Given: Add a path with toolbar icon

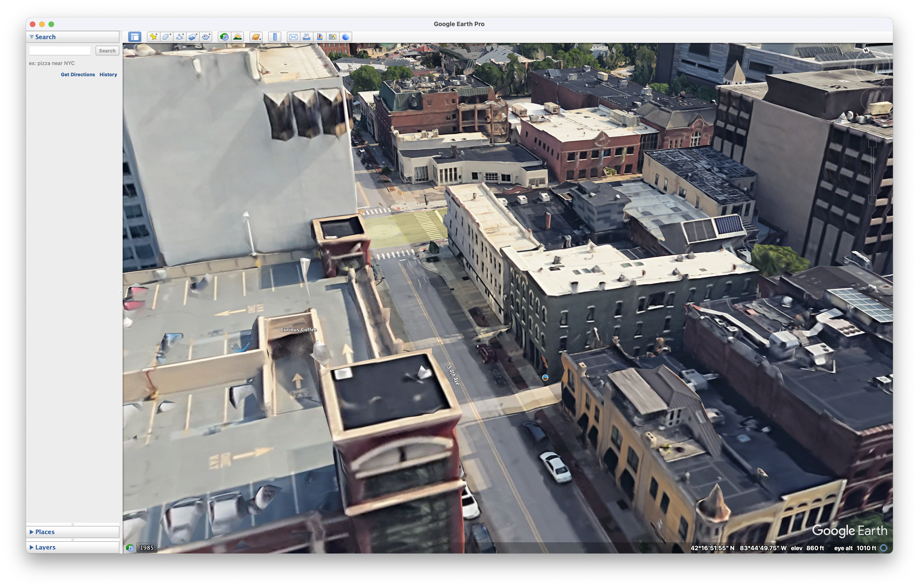Looking at the screenshot, I should click(180, 37).
